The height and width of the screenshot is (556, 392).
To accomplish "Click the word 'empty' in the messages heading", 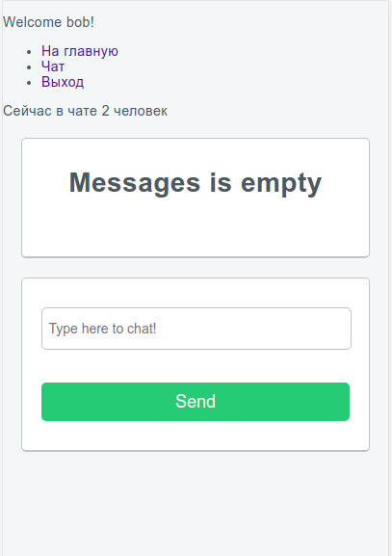I will [281, 183].
